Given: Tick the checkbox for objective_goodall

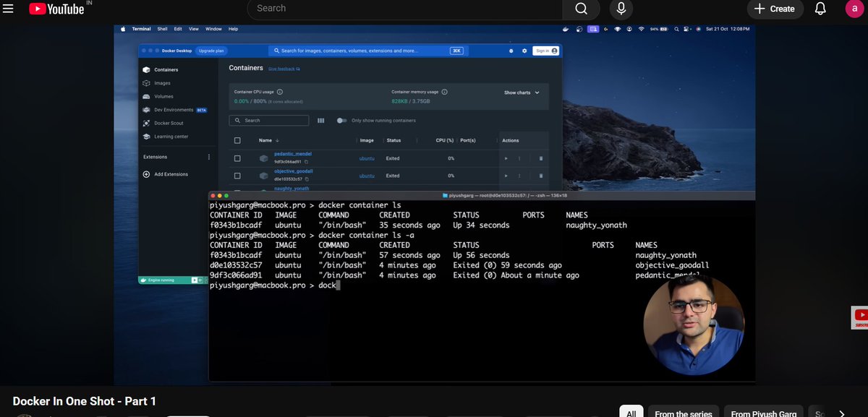Looking at the screenshot, I should tap(237, 176).
